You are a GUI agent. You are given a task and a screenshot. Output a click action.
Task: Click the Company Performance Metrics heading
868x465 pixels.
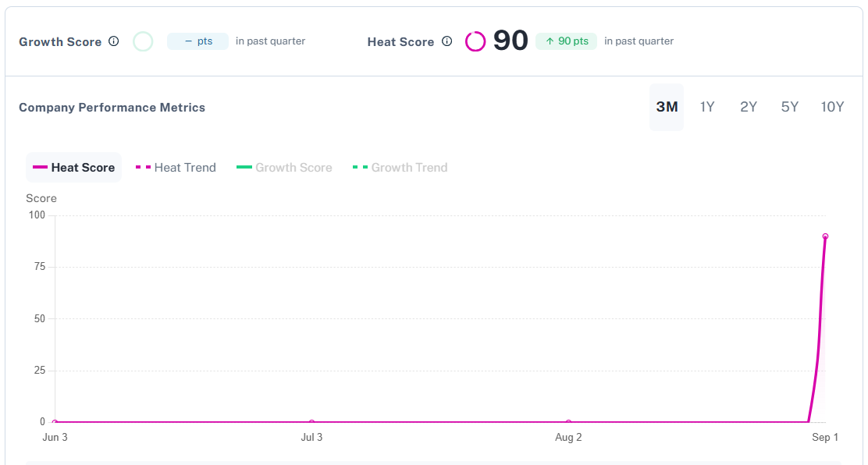112,107
